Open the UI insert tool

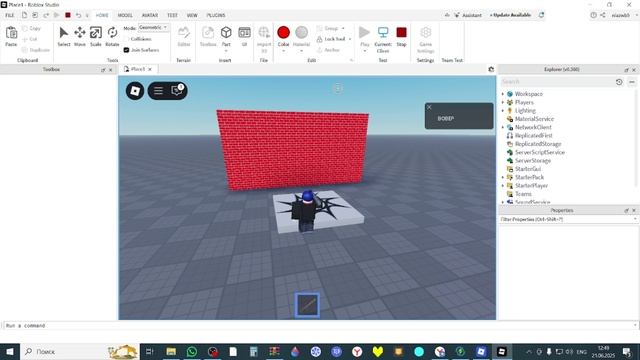[244, 33]
